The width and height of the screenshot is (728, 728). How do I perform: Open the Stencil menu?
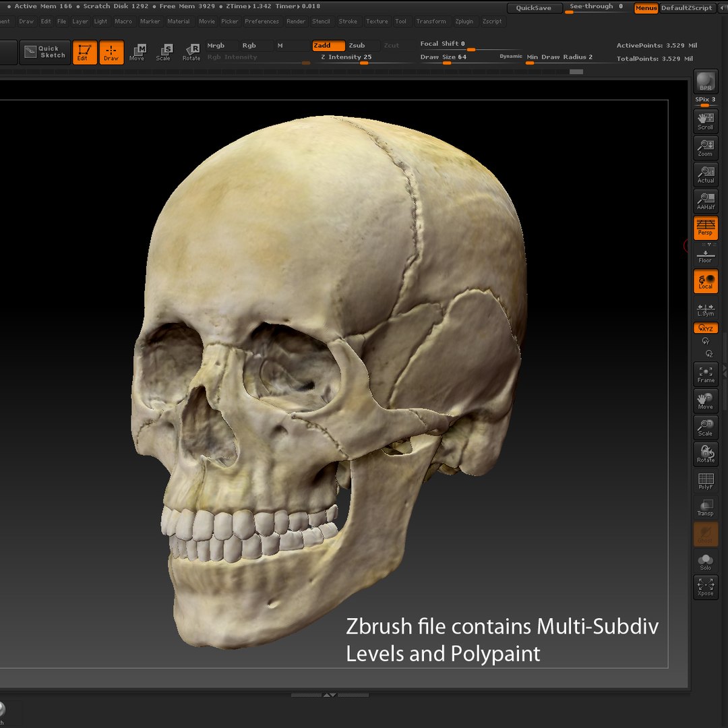coord(321,22)
